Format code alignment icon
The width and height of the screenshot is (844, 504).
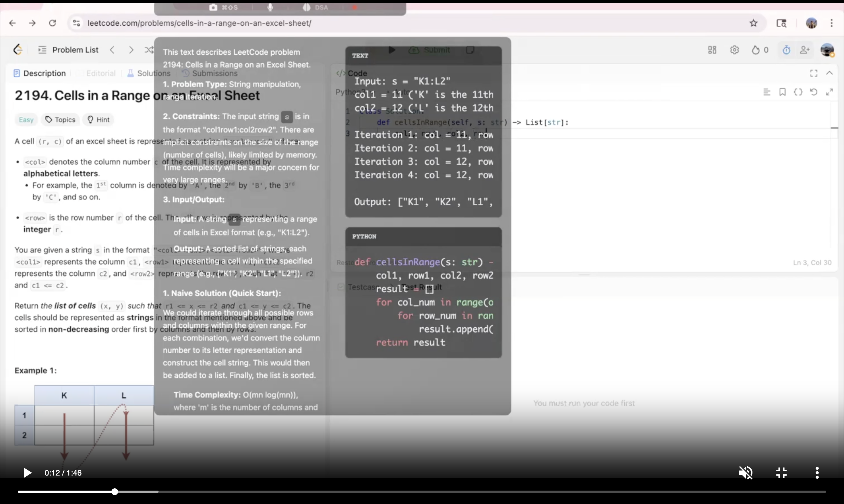[767, 92]
